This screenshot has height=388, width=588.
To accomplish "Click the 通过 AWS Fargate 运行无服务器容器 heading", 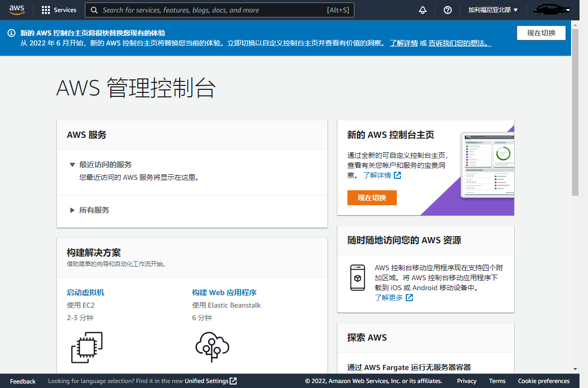I will (409, 368).
